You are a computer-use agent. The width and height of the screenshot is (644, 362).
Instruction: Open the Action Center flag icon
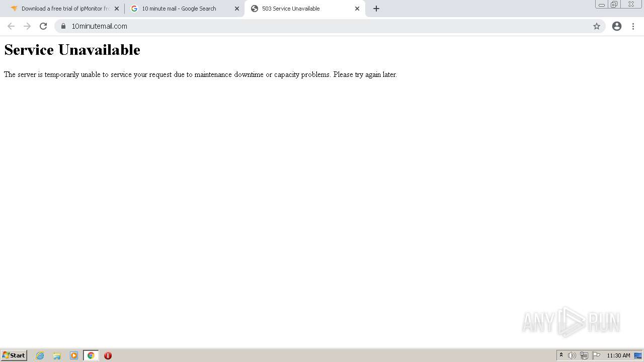[x=596, y=355]
